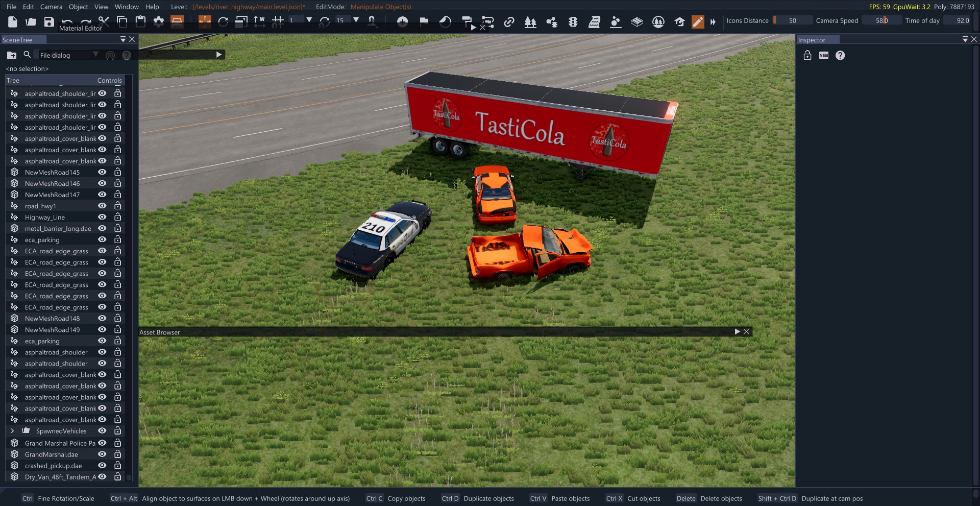Click the SceneTree tab title
The image size is (980, 506).
click(x=17, y=40)
